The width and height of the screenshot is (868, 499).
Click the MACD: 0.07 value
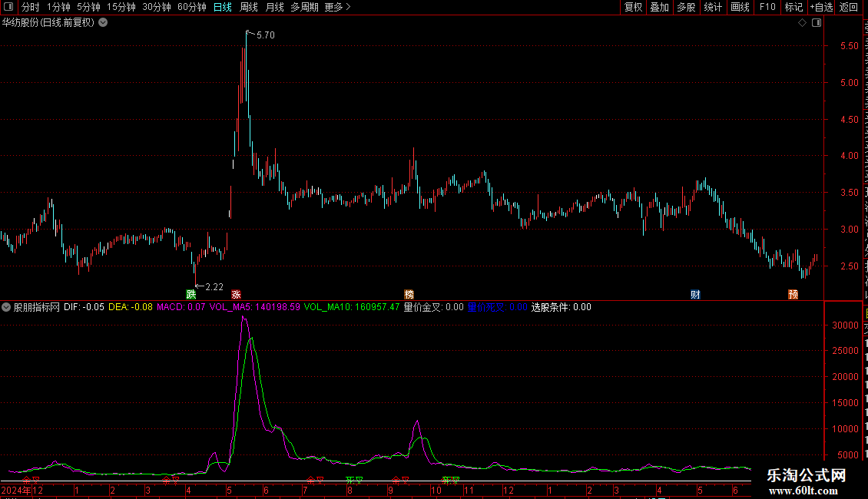click(x=181, y=307)
